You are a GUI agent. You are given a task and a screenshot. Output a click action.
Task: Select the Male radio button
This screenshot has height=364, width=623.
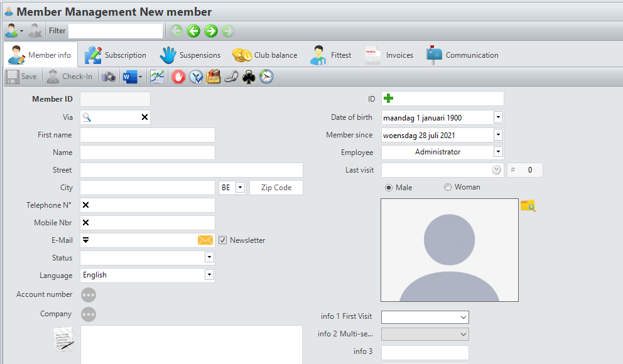click(389, 188)
